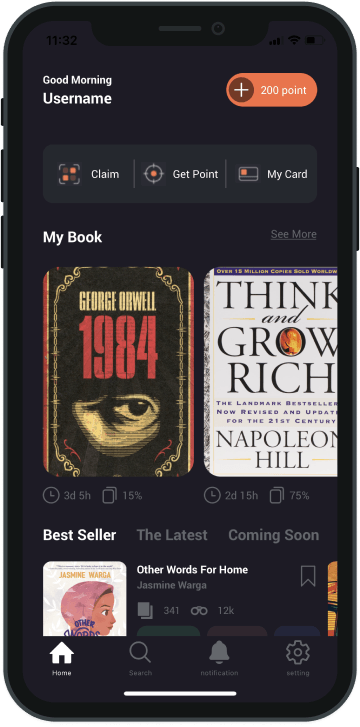Image resolution: width=360 pixels, height=727 pixels.
Task: Click the See More link
Action: 294,234
